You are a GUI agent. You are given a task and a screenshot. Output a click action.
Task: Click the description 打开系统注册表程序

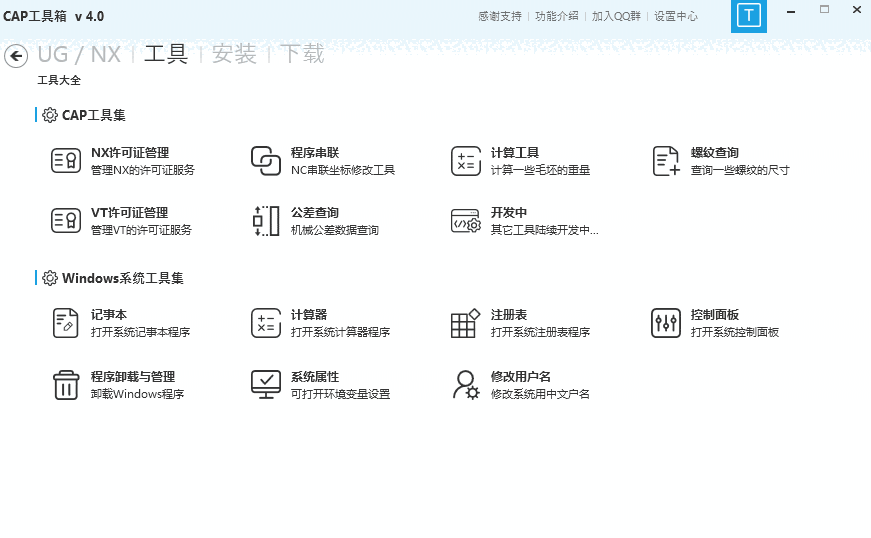coord(540,332)
